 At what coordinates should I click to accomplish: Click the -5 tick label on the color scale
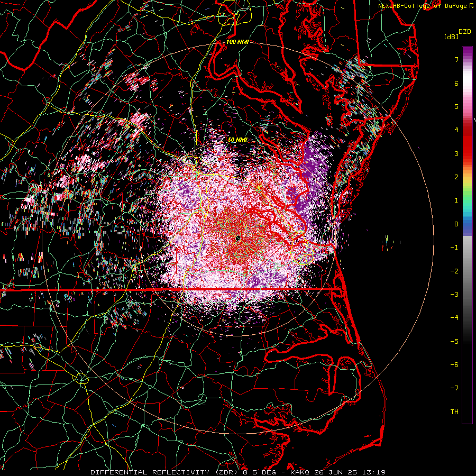point(454,342)
